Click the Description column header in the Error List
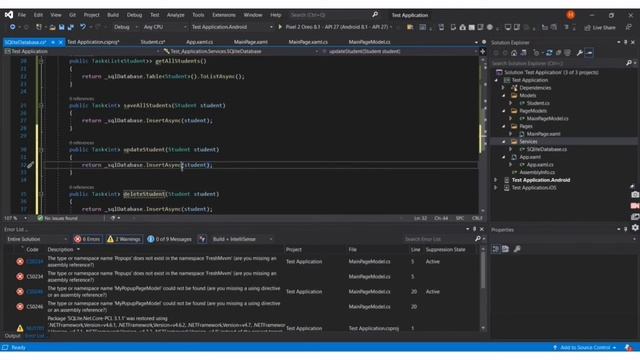Viewport: 640px width, 360px height. (60, 249)
